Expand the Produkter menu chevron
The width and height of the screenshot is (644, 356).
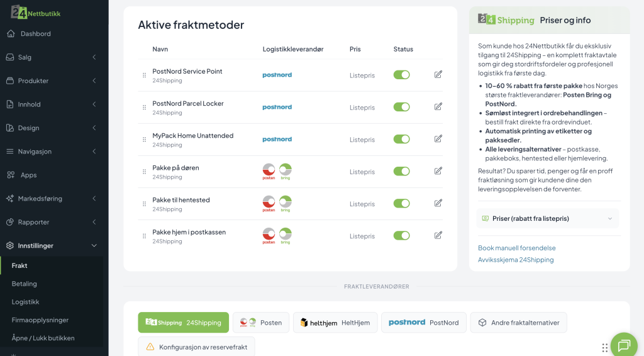tap(94, 81)
